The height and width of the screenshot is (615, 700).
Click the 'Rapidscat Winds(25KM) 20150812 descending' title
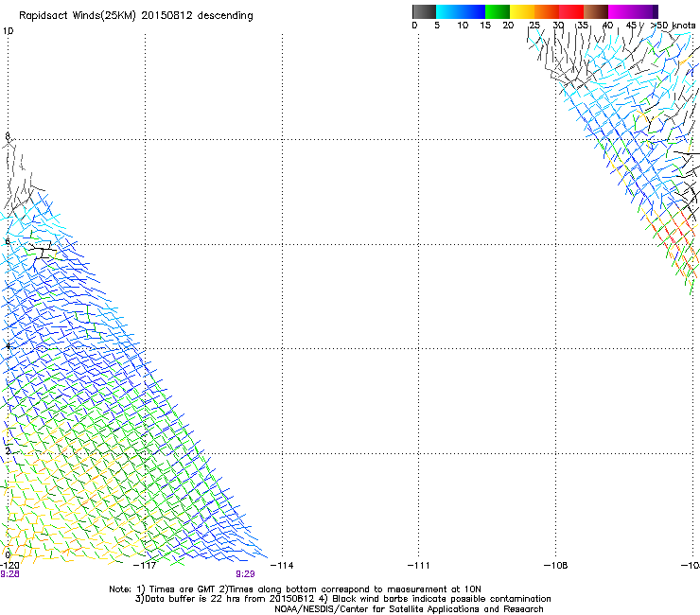(135, 16)
